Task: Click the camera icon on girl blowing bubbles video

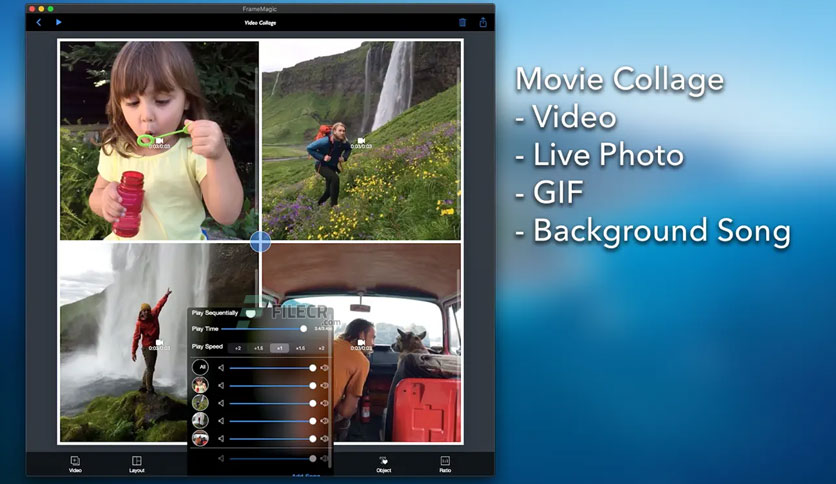Action: (159, 140)
